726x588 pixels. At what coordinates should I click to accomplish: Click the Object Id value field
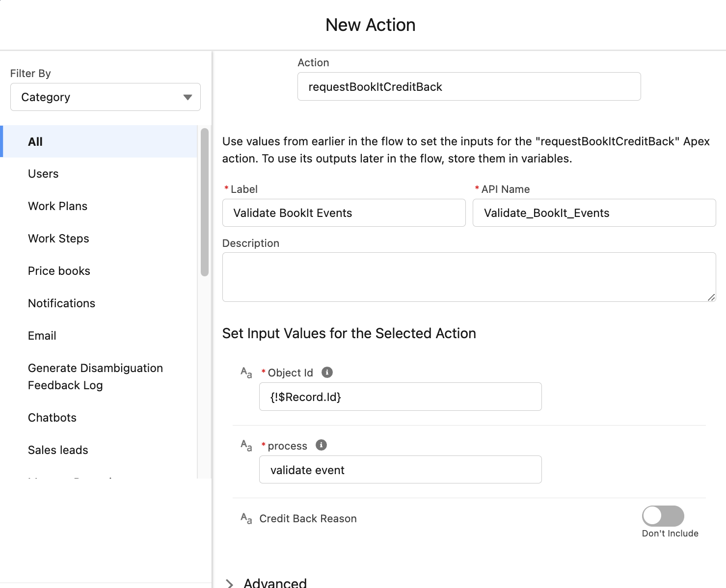[400, 397]
